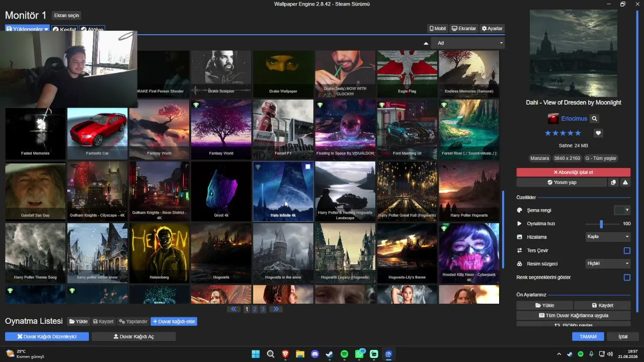Click Ekran seçin button
Viewport: 644px width, 362px height.
coord(66,16)
